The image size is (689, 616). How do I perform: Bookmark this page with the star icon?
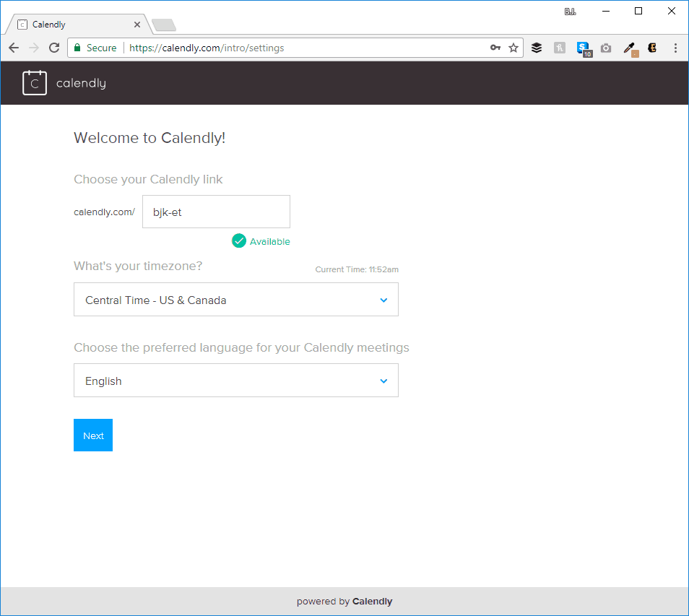pos(513,48)
